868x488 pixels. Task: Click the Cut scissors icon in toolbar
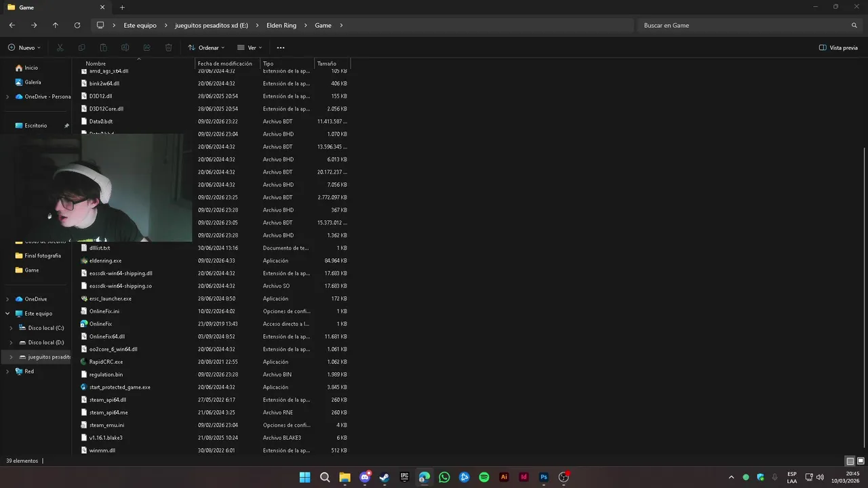60,47
